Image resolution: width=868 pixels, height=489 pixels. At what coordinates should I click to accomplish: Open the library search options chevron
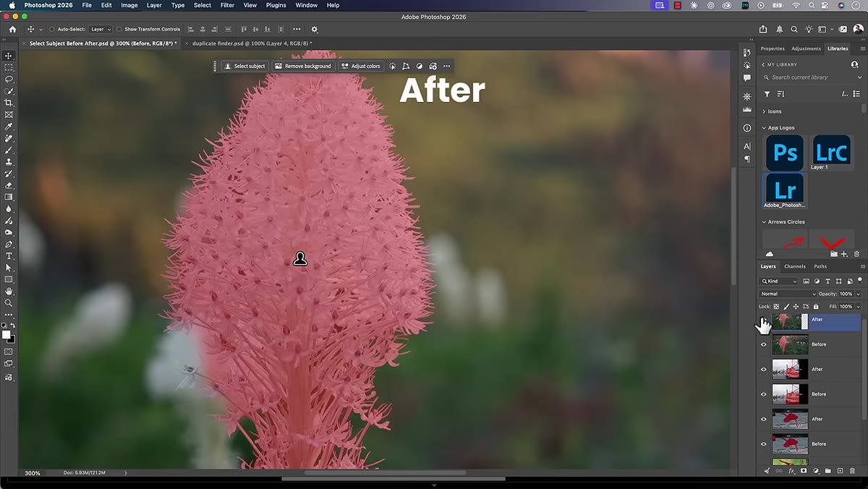[859, 77]
